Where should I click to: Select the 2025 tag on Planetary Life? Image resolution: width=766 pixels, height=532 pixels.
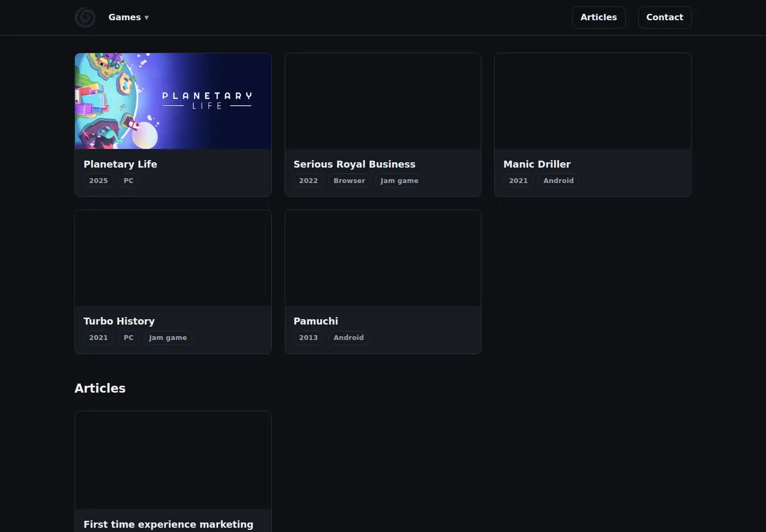98,181
